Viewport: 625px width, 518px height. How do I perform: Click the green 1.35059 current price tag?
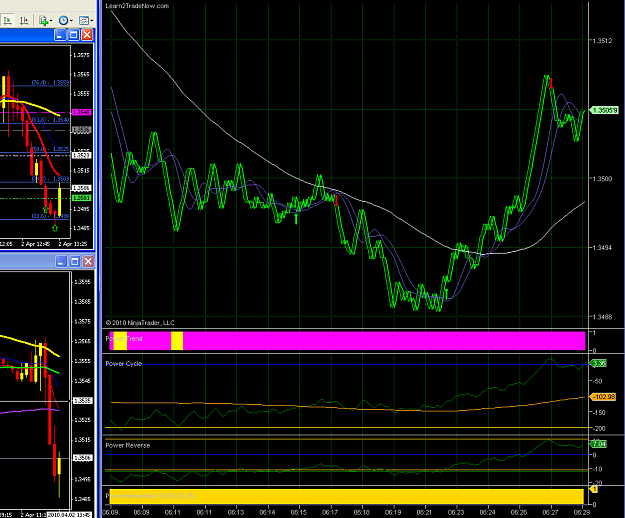coord(604,110)
